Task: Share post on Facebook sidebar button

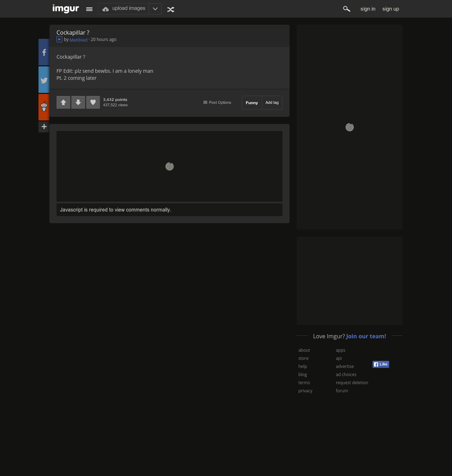Action: (44, 52)
